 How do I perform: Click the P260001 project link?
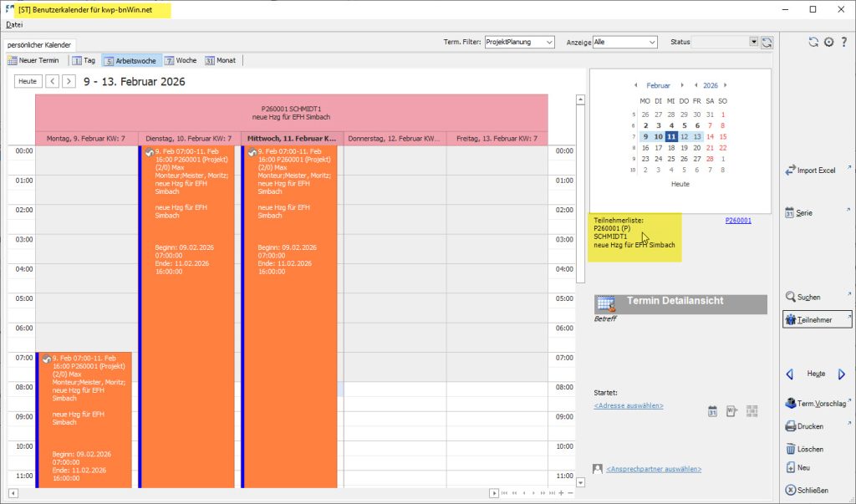tap(737, 221)
